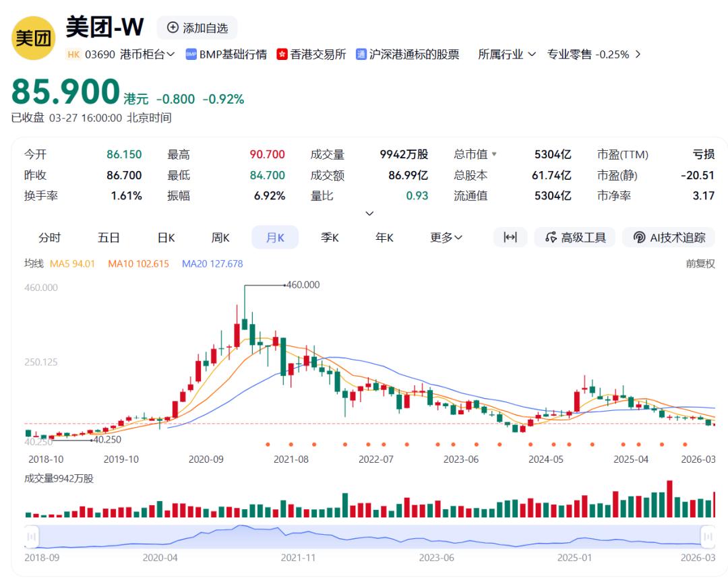Open the 更多 period dropdown
Viewport: 728px width, 582px height.
click(446, 238)
